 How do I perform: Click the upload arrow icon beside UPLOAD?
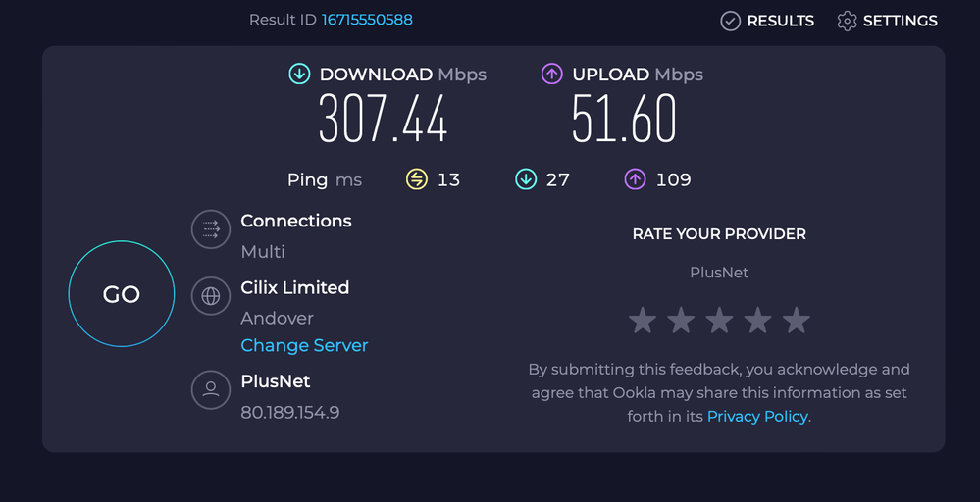click(x=552, y=75)
